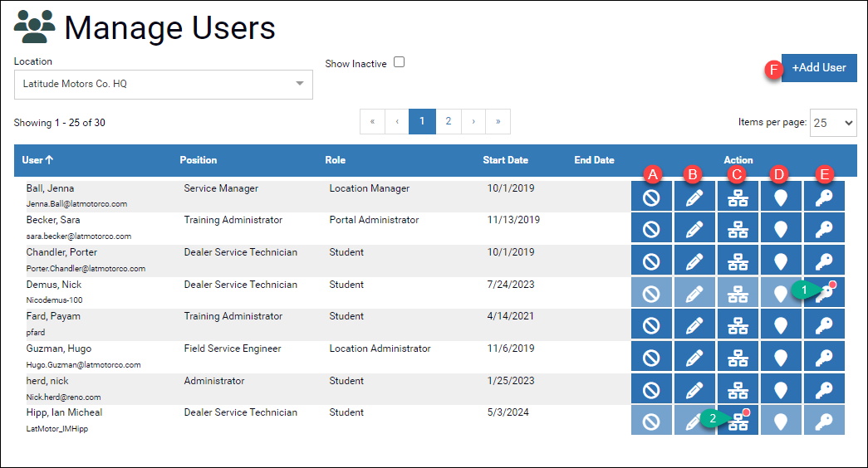Image resolution: width=868 pixels, height=468 pixels.
Task: Click the location pin icon for Hugo Guzman
Action: (x=781, y=357)
